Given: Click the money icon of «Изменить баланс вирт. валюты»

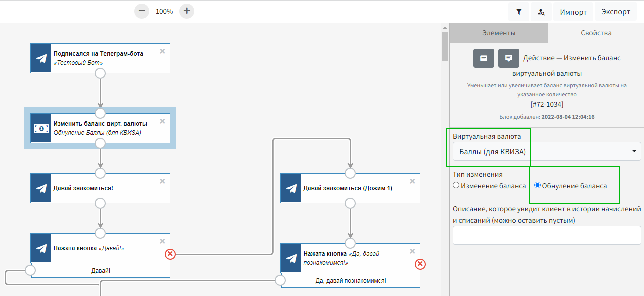Looking at the screenshot, I should 41,128.
